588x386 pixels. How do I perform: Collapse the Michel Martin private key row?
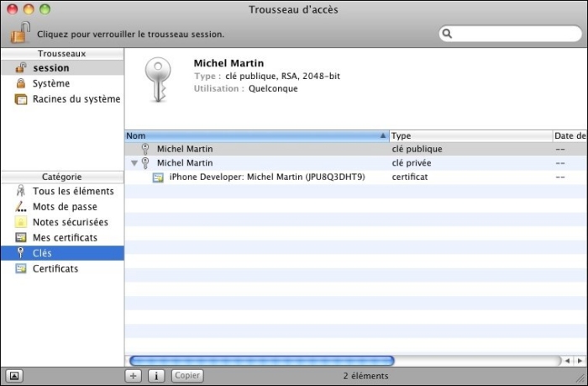[134, 163]
